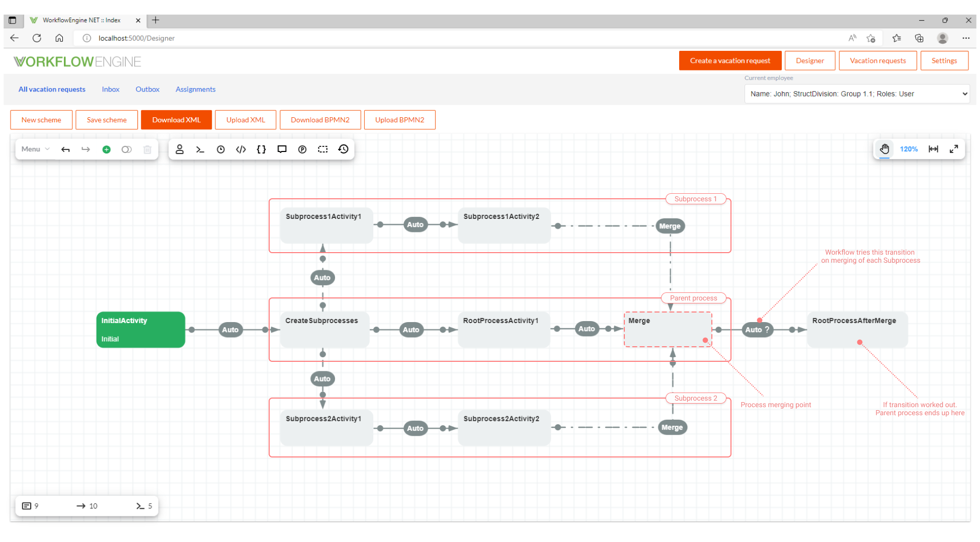
Task: Switch to Outbox tab
Action: 147,90
